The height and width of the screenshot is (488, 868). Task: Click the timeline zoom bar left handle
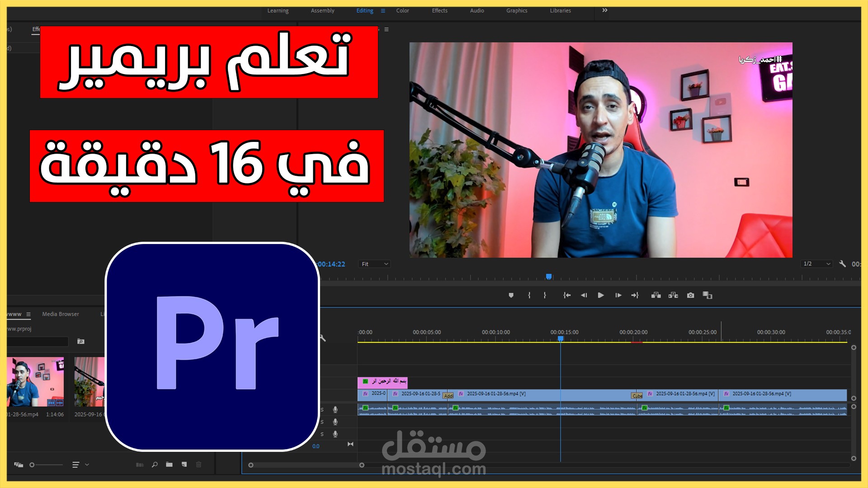[251, 465]
